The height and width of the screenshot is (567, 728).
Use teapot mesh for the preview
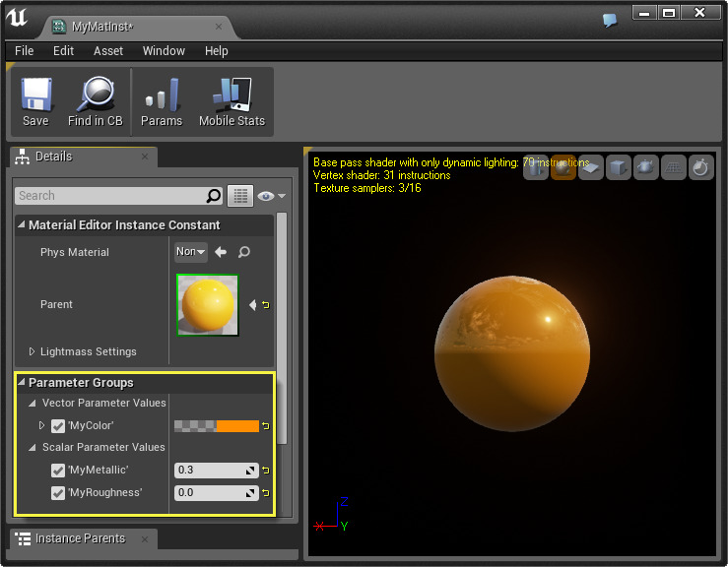tap(645, 168)
